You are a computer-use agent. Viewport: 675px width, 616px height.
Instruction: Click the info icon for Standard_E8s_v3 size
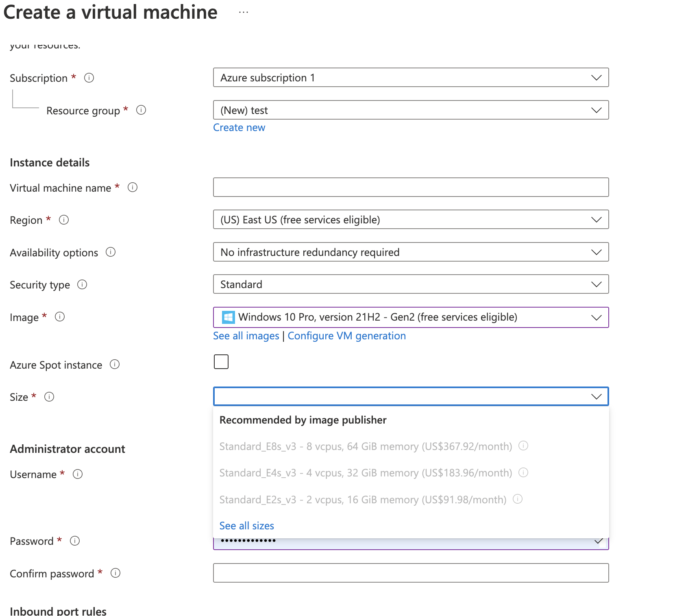click(523, 446)
